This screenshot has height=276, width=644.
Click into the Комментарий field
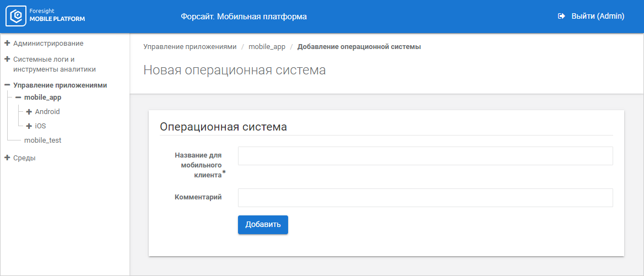point(425,198)
